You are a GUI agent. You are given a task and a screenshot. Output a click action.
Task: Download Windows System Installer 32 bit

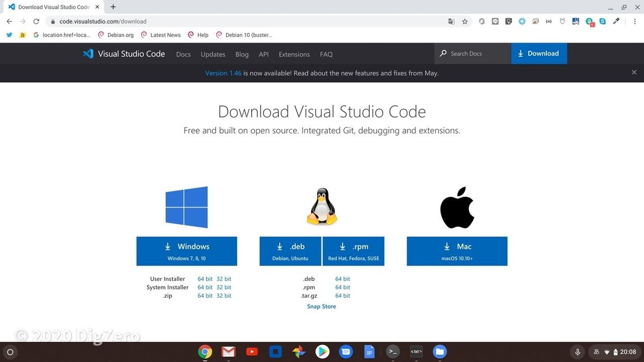click(x=224, y=287)
